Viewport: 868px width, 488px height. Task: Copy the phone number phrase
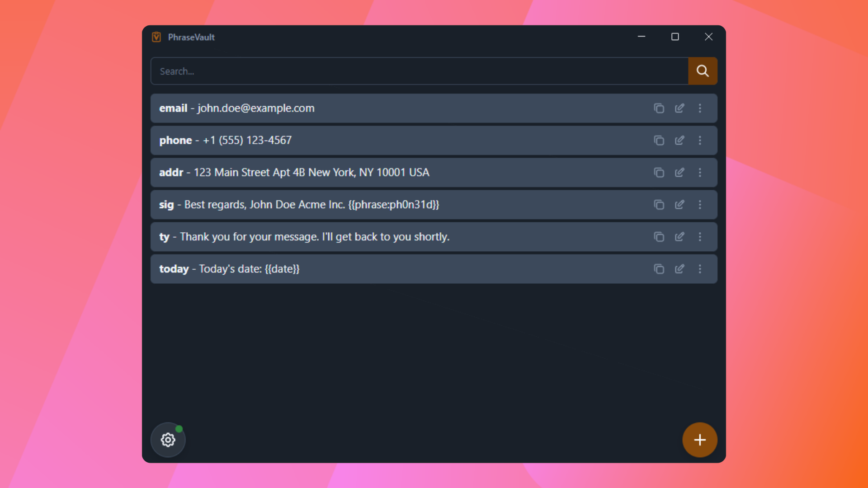click(x=659, y=140)
